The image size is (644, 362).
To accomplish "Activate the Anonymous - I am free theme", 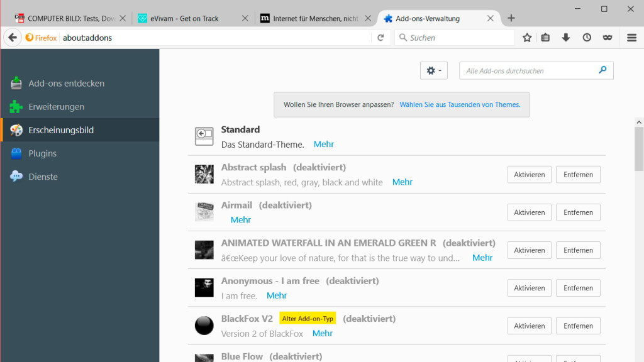I will click(530, 288).
